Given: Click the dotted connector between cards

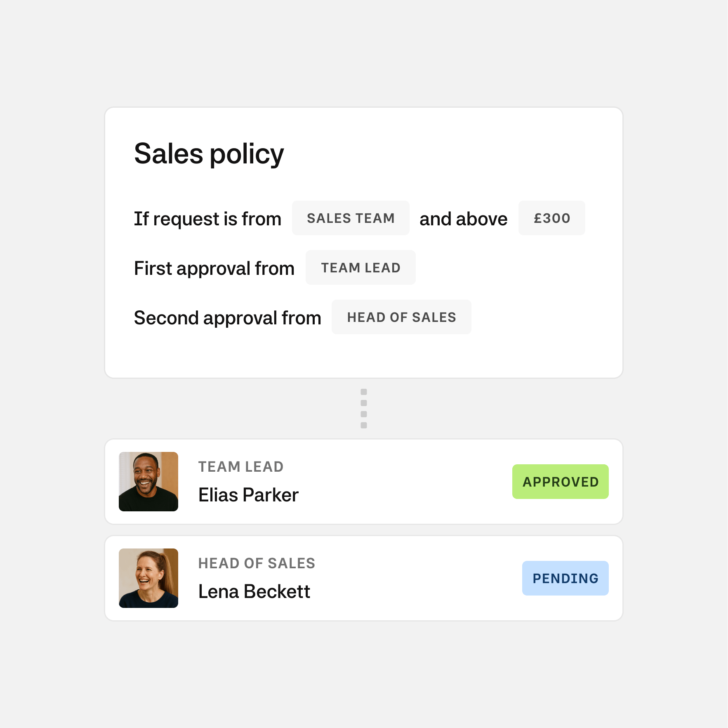Looking at the screenshot, I should point(364,409).
